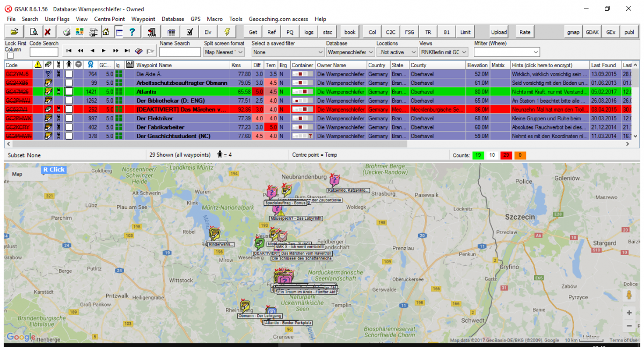Click the PQ toolbar button

290,32
